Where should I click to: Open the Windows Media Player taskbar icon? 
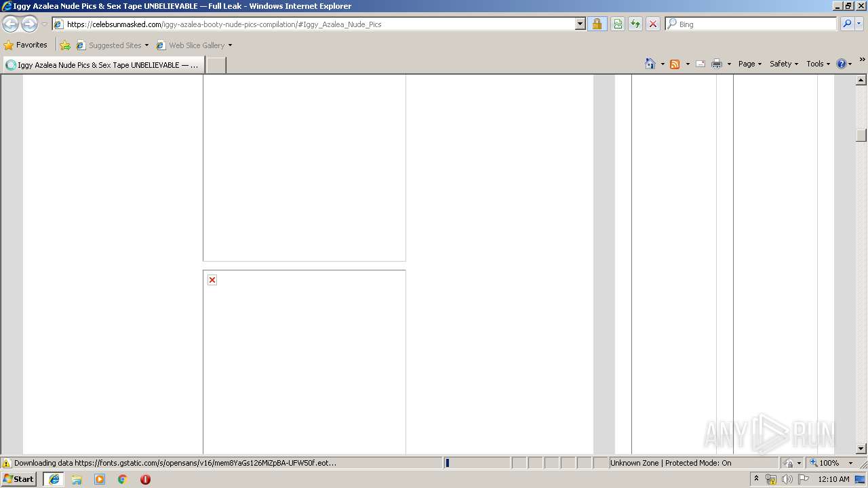click(100, 479)
